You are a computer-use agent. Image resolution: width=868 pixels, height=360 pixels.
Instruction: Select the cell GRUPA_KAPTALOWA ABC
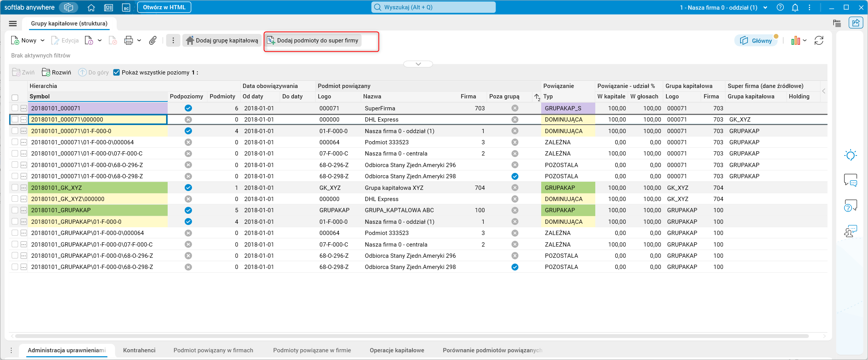coord(399,210)
